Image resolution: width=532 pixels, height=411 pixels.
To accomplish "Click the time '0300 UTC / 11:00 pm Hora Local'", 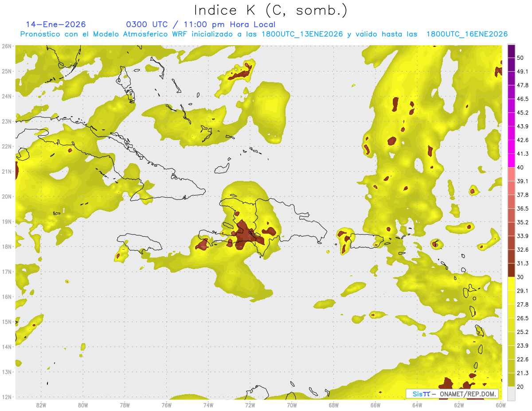I will tap(201, 25).
